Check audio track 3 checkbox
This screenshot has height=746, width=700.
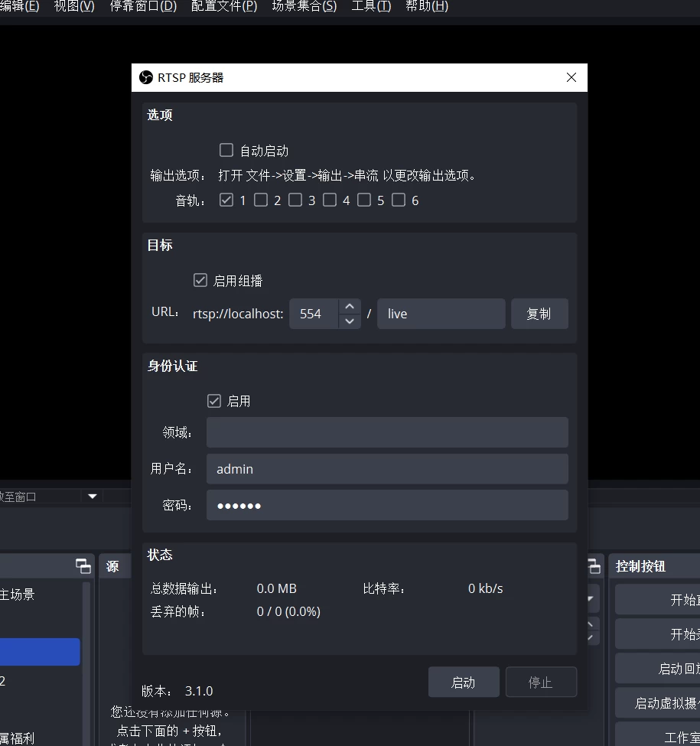[x=295, y=200]
